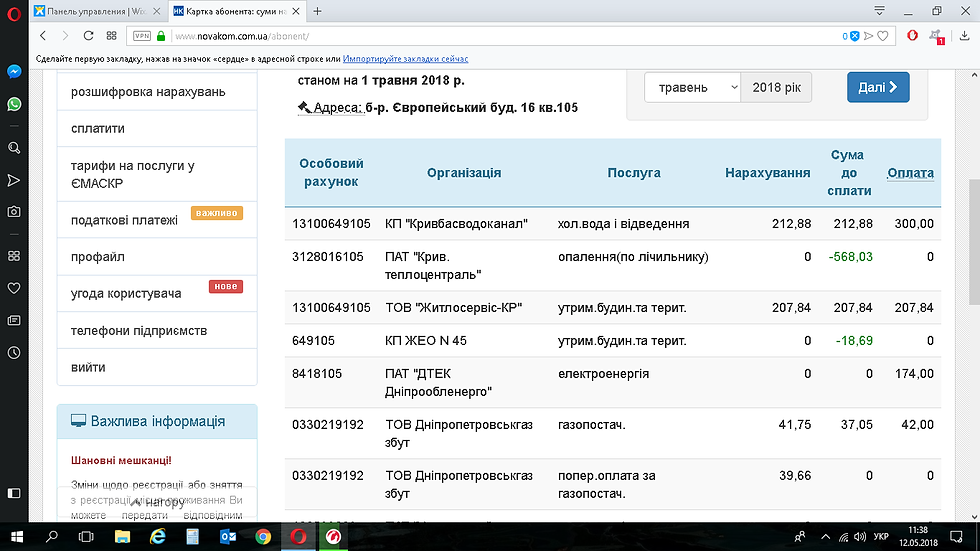980x551 pixels.
Task: Open the red Opera extension icon
Action: click(x=912, y=36)
